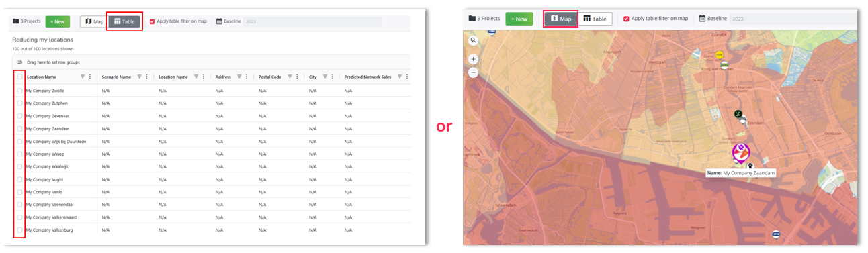868x253 pixels.
Task: Open column menu dots for Postal Code
Action: point(298,77)
